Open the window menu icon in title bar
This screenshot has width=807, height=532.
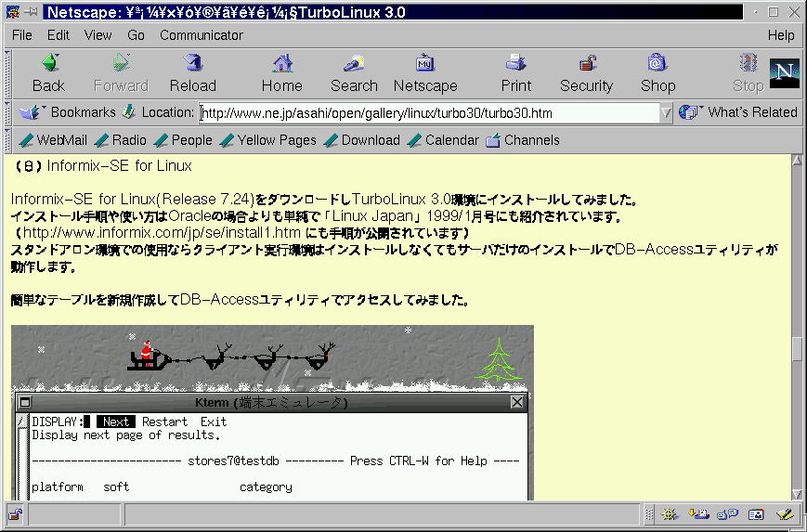(13, 12)
